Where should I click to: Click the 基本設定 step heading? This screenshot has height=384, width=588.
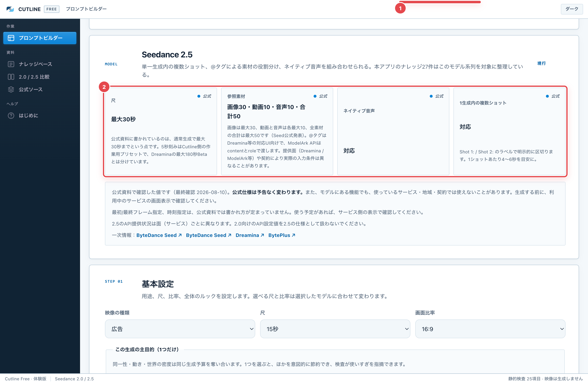click(158, 284)
